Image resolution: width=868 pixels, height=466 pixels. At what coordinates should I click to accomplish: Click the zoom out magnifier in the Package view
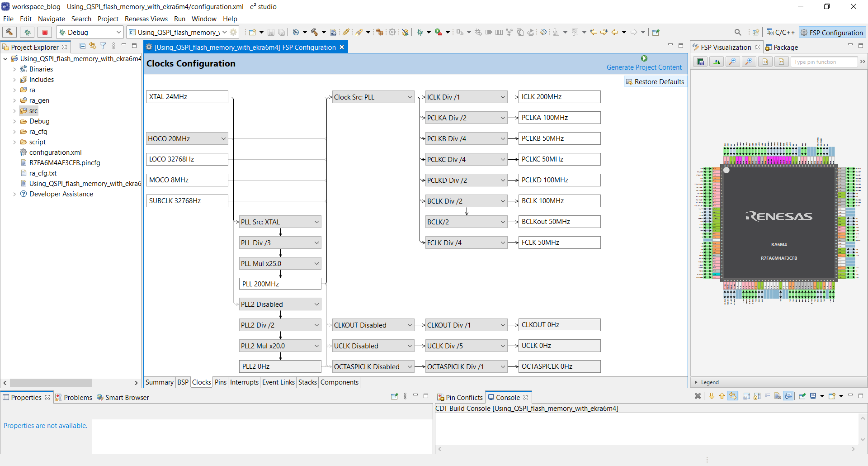733,62
